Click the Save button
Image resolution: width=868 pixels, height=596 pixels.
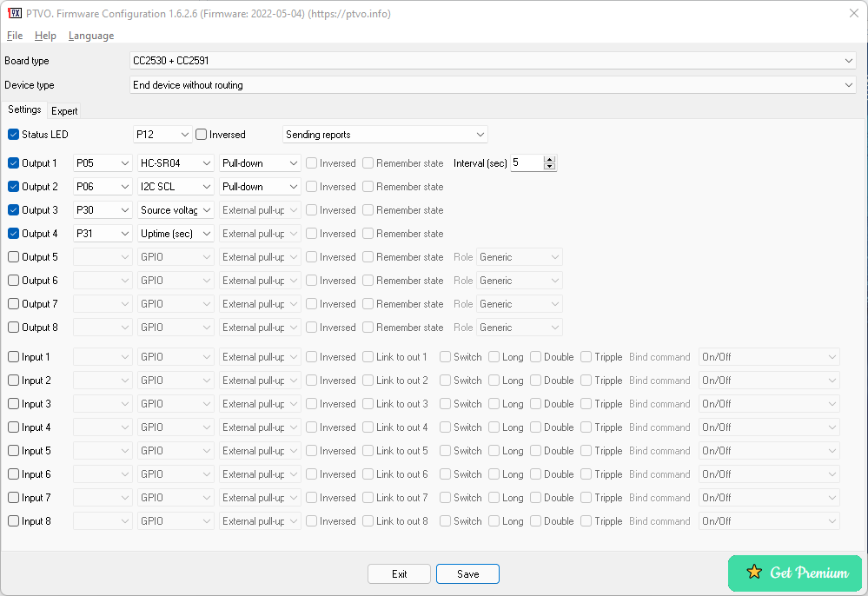tap(467, 573)
